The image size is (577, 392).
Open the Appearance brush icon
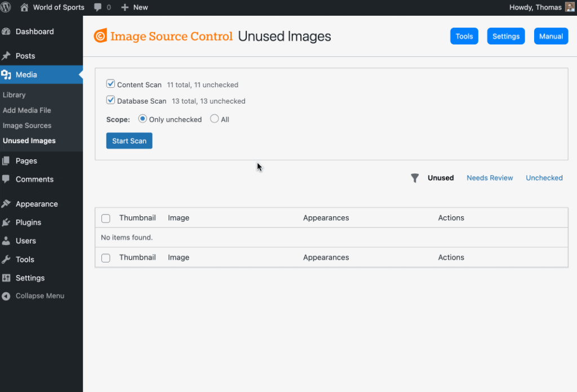(6, 204)
